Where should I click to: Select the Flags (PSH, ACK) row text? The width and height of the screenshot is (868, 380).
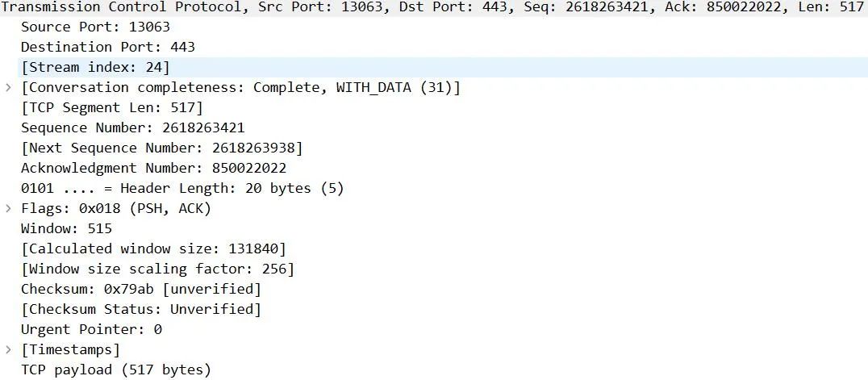tap(116, 208)
